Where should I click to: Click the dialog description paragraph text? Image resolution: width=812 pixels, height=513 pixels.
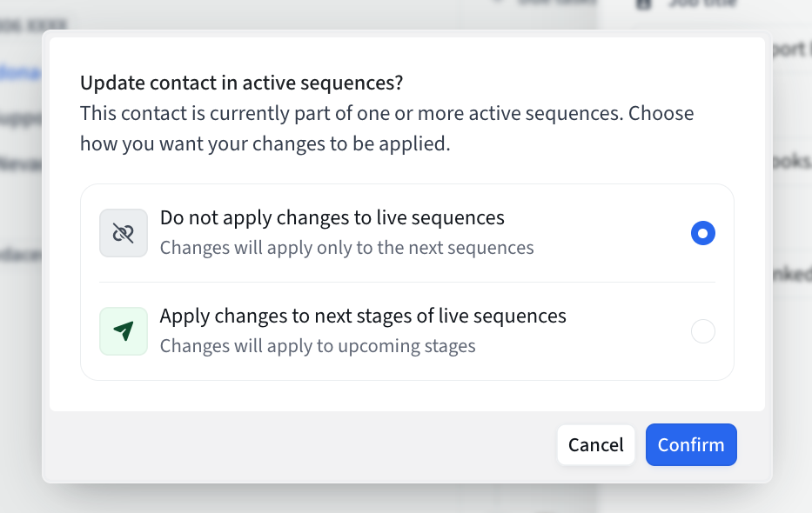coord(386,129)
